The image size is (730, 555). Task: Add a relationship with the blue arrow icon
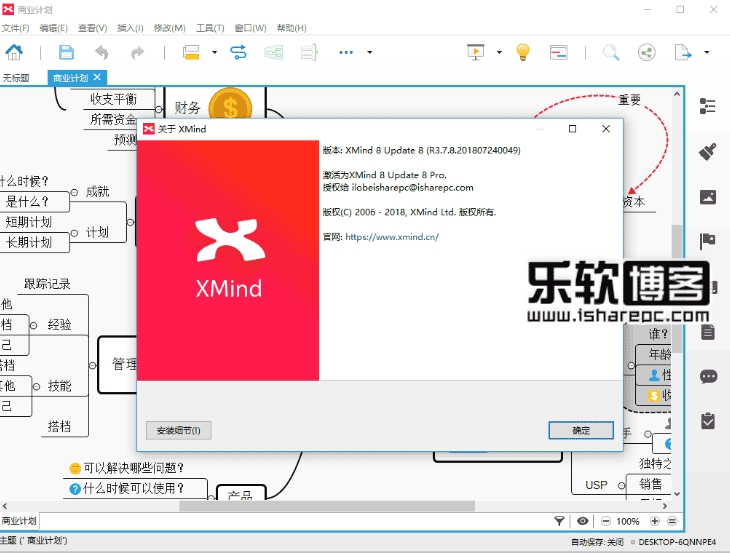pos(238,52)
